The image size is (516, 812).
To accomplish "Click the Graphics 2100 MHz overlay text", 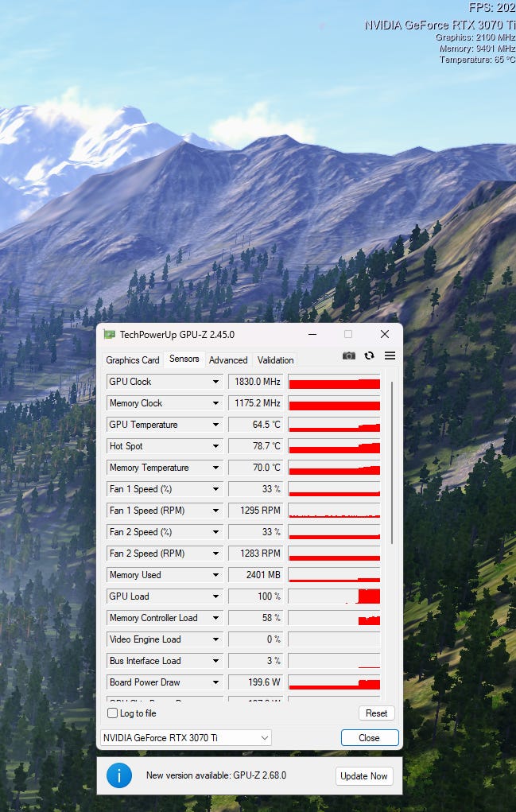I will point(475,37).
